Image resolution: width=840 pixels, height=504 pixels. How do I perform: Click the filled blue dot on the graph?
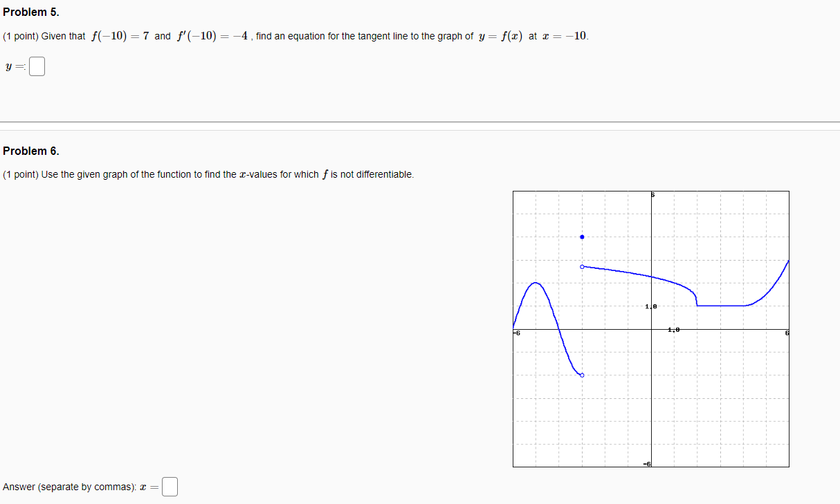[x=582, y=236]
